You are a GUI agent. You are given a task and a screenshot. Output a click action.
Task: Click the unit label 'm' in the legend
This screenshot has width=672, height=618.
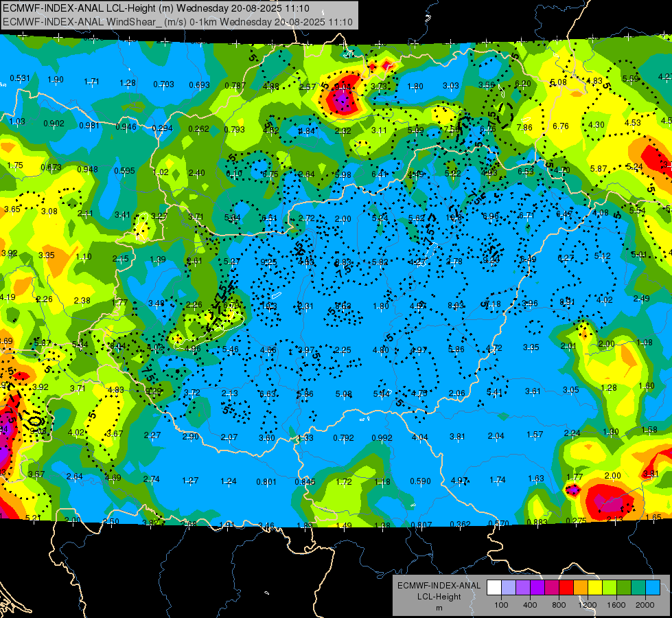click(439, 608)
